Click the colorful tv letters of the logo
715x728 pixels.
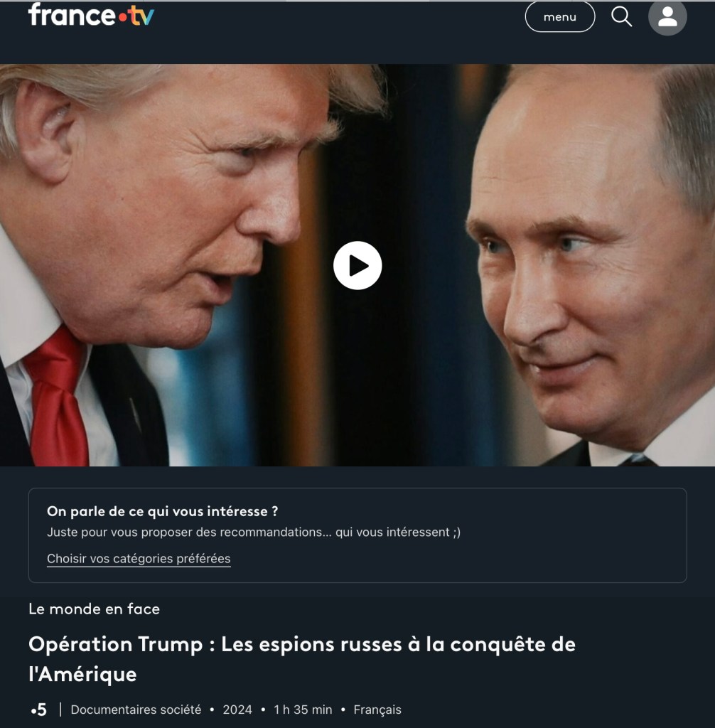141,16
